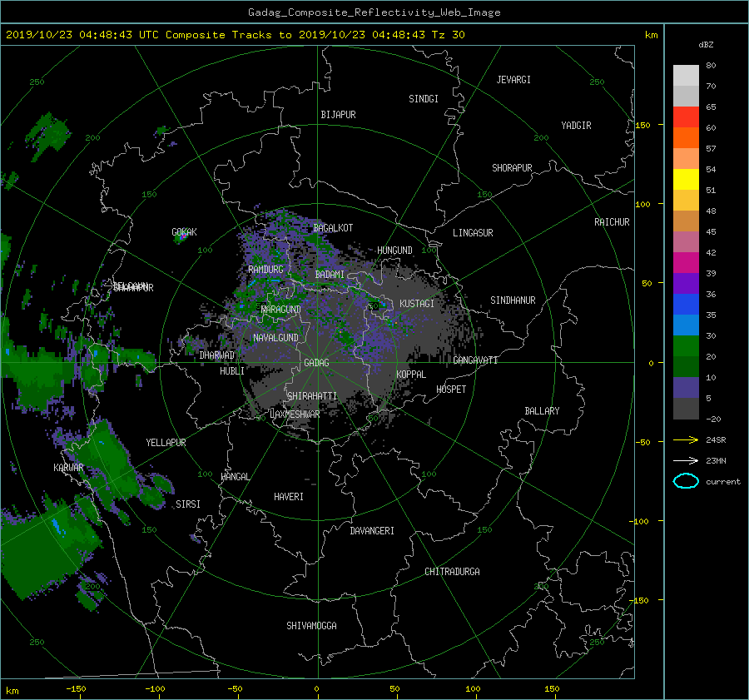
Task: Click the 0 tick on bottom axis
Action: coord(316,689)
